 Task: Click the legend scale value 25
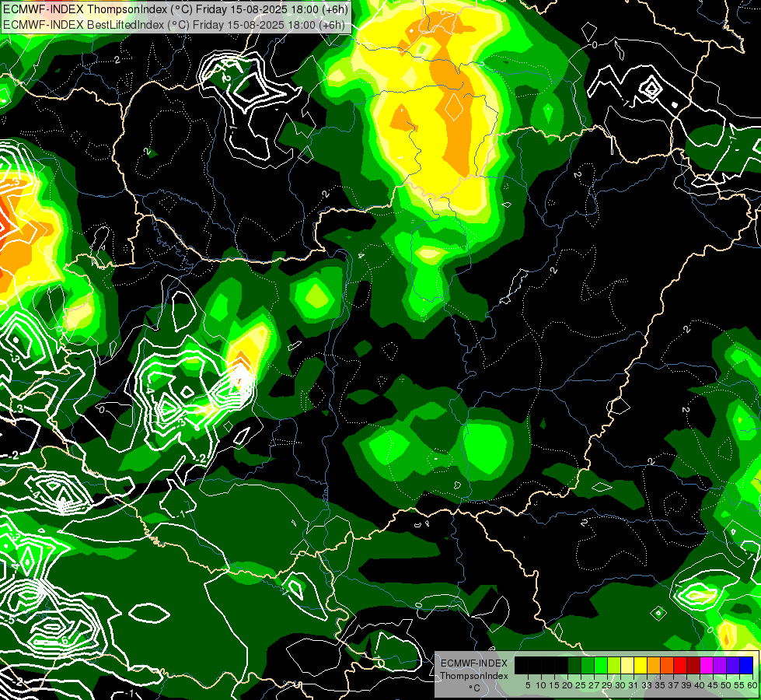tap(581, 685)
